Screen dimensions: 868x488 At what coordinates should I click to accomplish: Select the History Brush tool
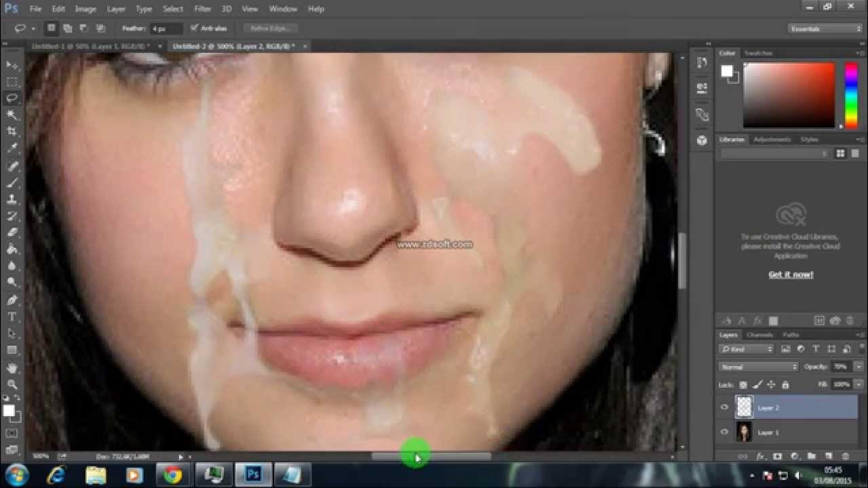(x=12, y=216)
